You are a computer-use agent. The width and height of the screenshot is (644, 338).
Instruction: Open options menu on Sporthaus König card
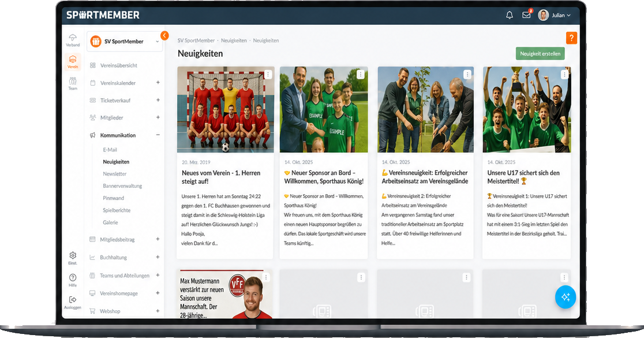(x=360, y=75)
